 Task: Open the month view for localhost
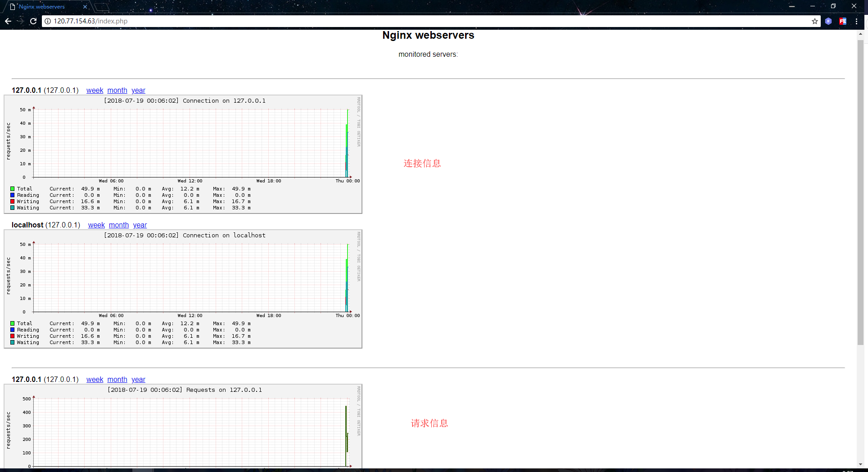119,225
